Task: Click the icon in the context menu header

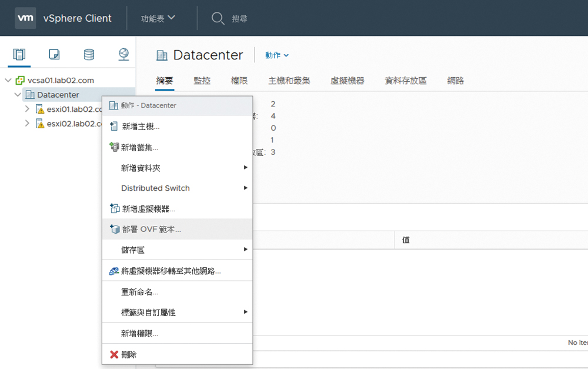Action: click(113, 105)
